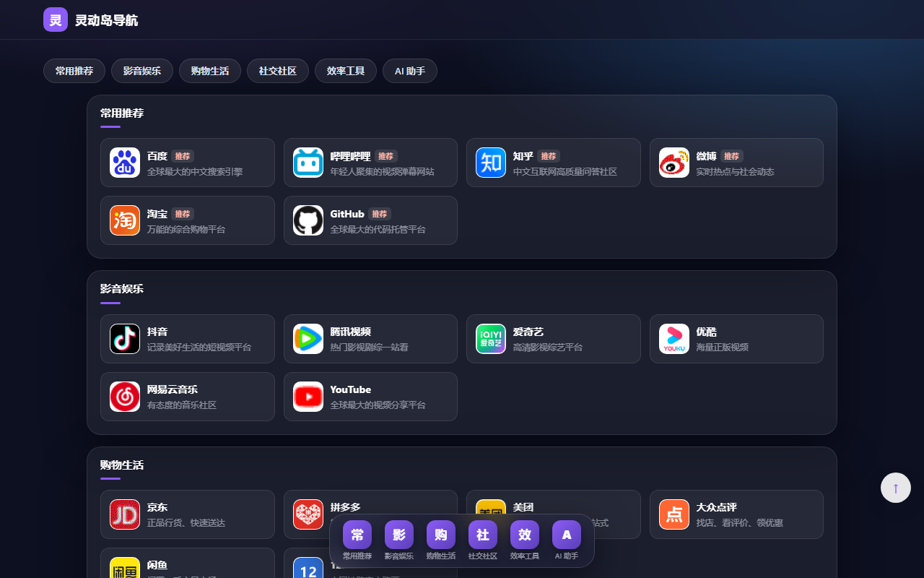Open the green 爱奇艺 iQIYI icon
924x578 pixels.
tap(491, 339)
